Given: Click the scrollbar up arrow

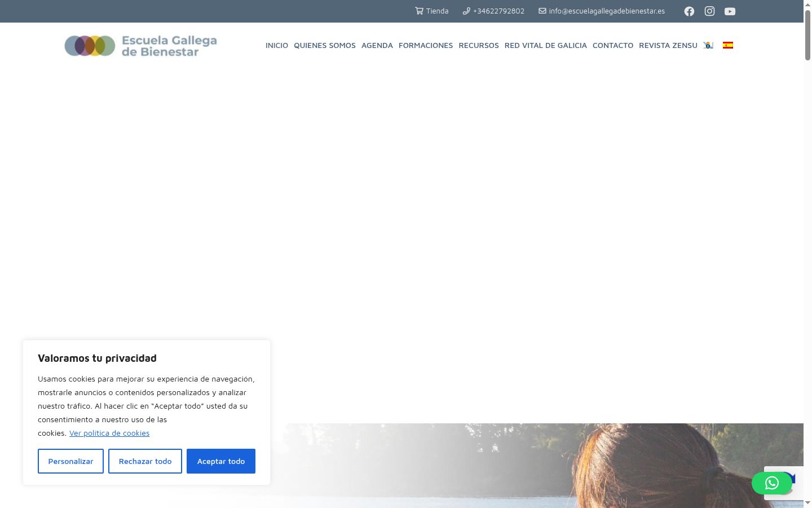Looking at the screenshot, I should click(x=807, y=5).
